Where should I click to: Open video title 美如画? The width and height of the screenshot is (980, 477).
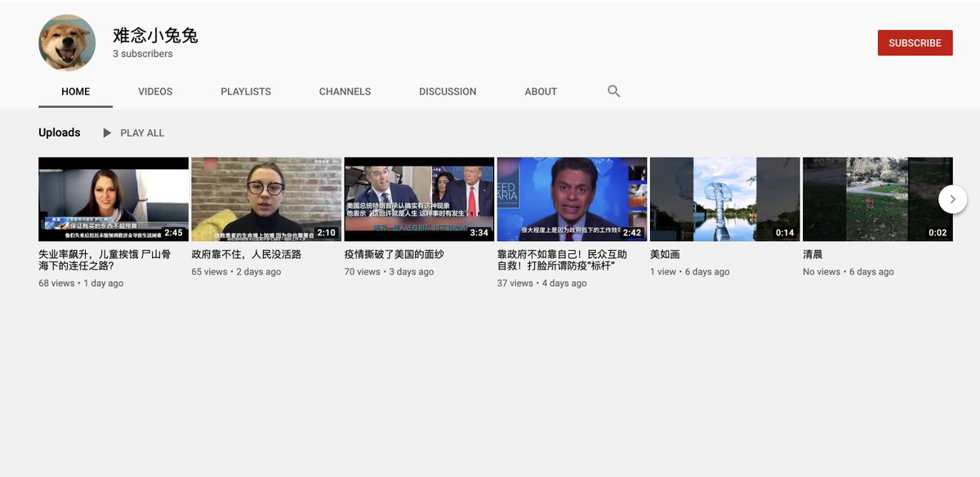click(665, 254)
